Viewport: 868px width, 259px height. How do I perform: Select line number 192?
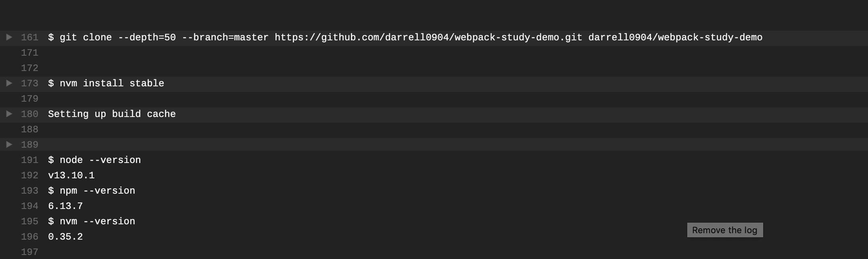pyautogui.click(x=29, y=175)
